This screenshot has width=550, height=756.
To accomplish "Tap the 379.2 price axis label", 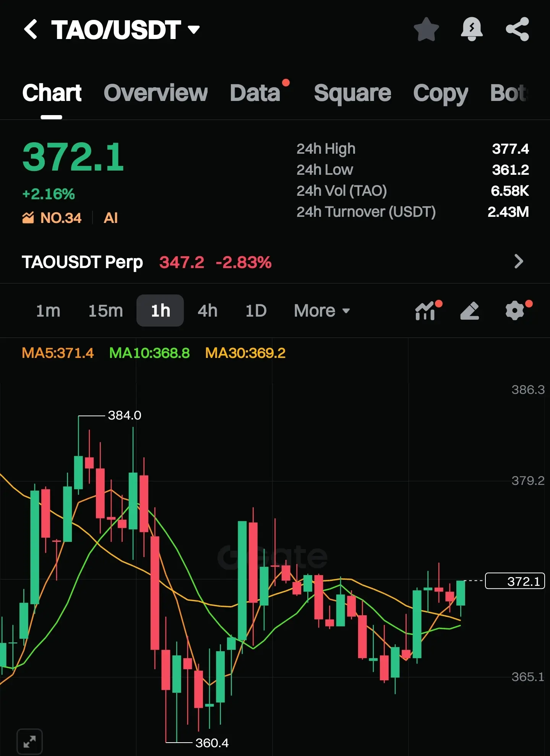I will [528, 481].
